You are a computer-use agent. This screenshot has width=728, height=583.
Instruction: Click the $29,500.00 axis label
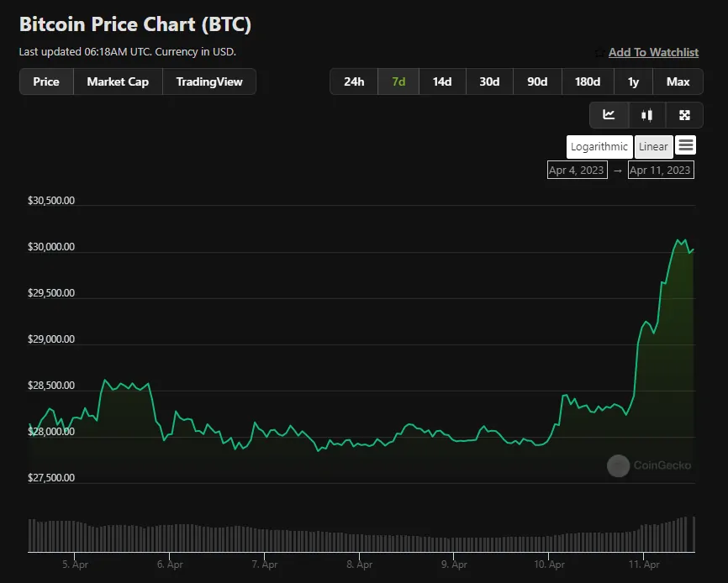click(x=51, y=293)
